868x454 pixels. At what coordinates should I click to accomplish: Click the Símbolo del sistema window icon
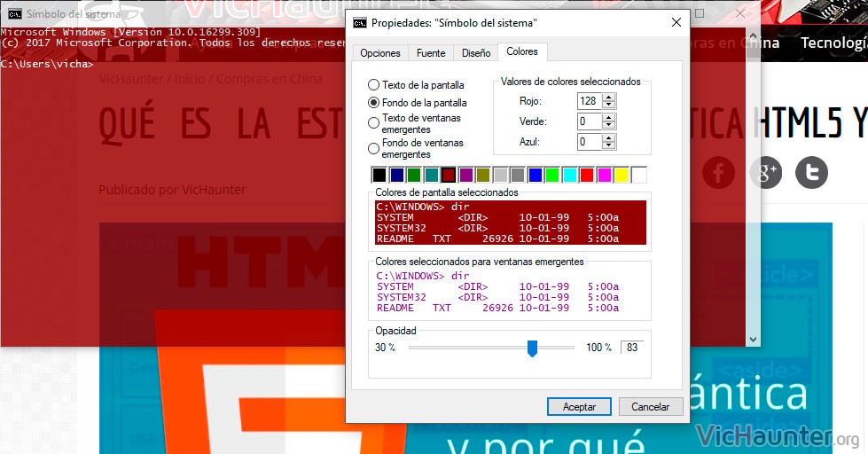click(x=15, y=14)
